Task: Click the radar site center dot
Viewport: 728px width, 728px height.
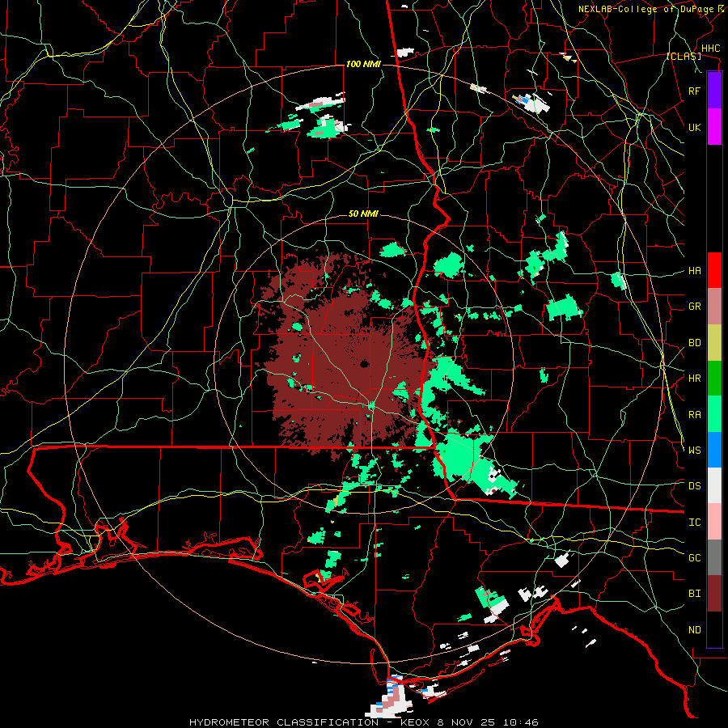Action: (x=365, y=363)
